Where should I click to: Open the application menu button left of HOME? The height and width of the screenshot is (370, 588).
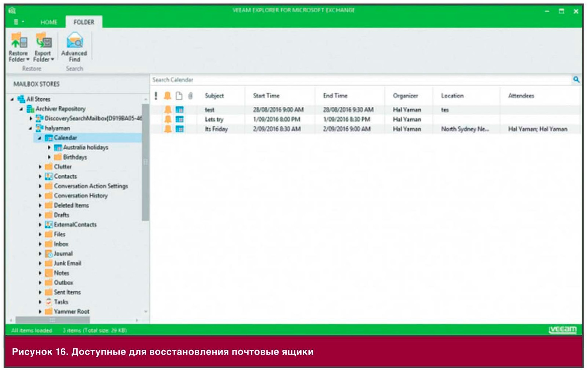(x=18, y=22)
